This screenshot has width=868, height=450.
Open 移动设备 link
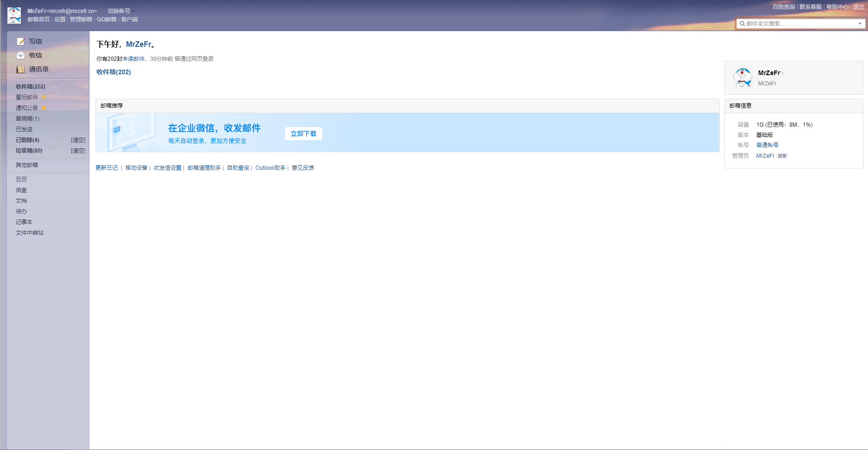(x=136, y=167)
